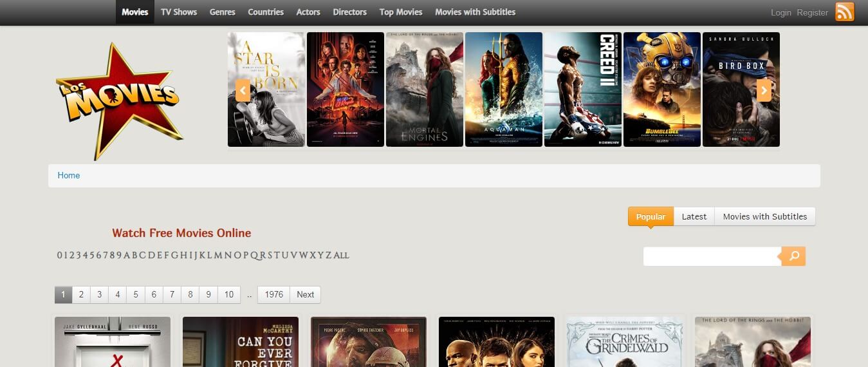868x367 pixels.
Task: Go to page 4
Action: pos(117,294)
